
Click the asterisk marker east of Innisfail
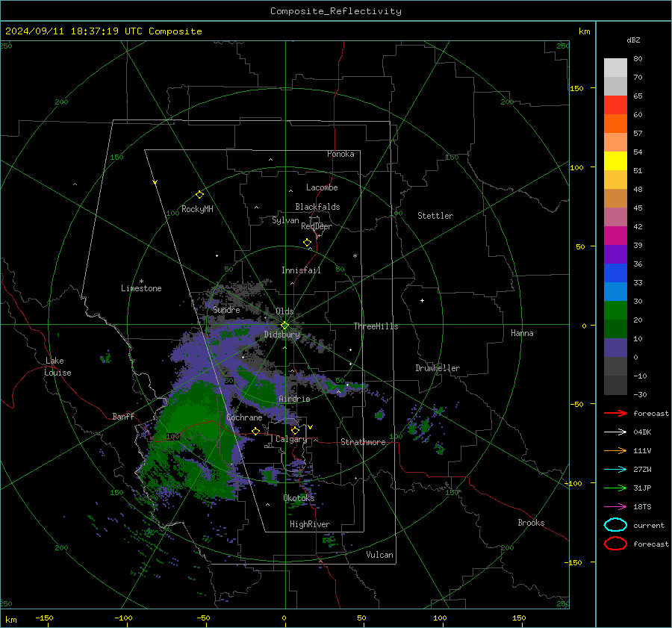[x=355, y=256]
